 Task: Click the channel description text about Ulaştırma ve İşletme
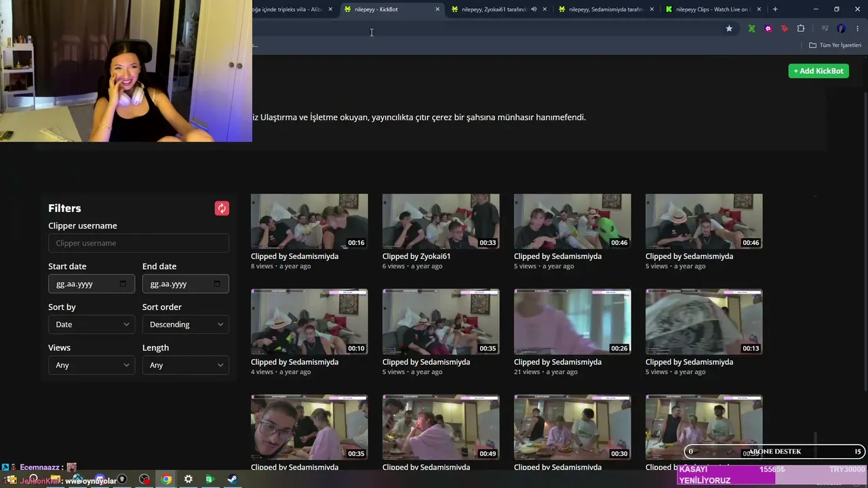point(419,117)
